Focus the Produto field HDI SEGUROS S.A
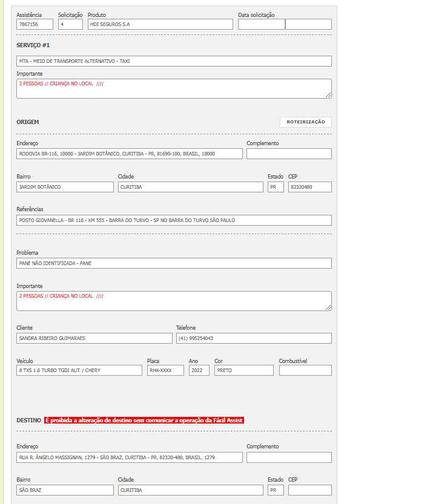The width and height of the screenshot is (433, 504). [160, 24]
